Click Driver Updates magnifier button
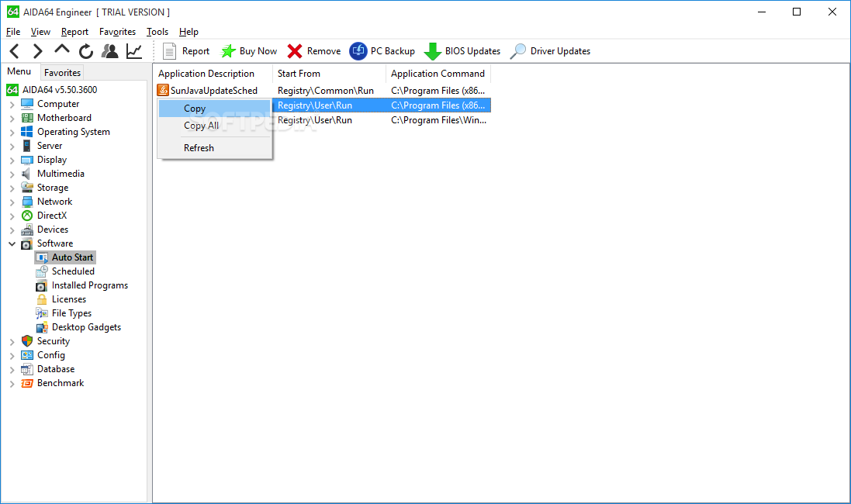This screenshot has width=851, height=504. coord(550,51)
